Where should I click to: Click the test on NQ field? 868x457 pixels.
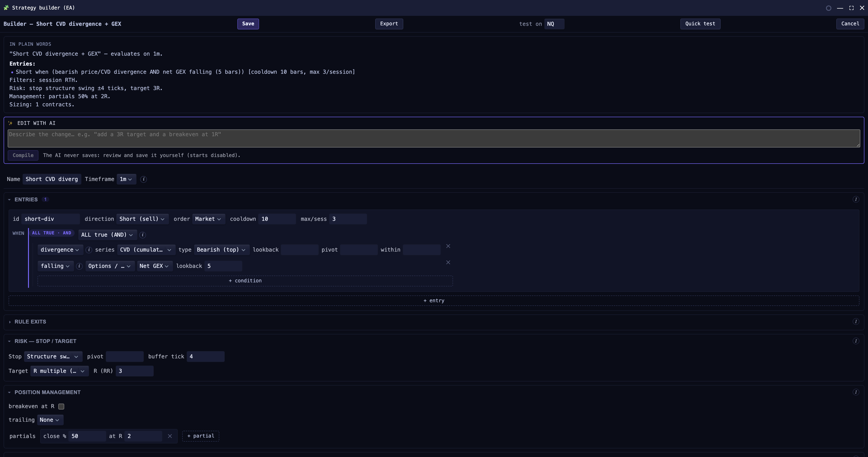[554, 24]
